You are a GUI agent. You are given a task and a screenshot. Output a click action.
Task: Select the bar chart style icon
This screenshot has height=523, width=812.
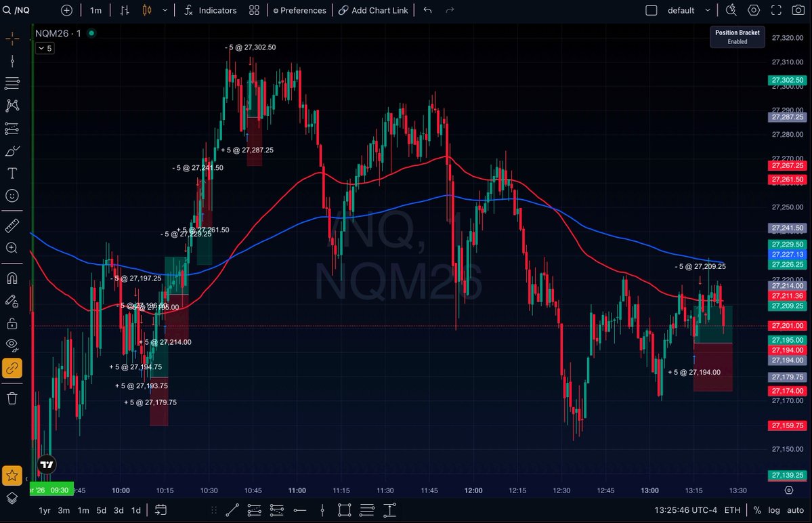coord(125,10)
